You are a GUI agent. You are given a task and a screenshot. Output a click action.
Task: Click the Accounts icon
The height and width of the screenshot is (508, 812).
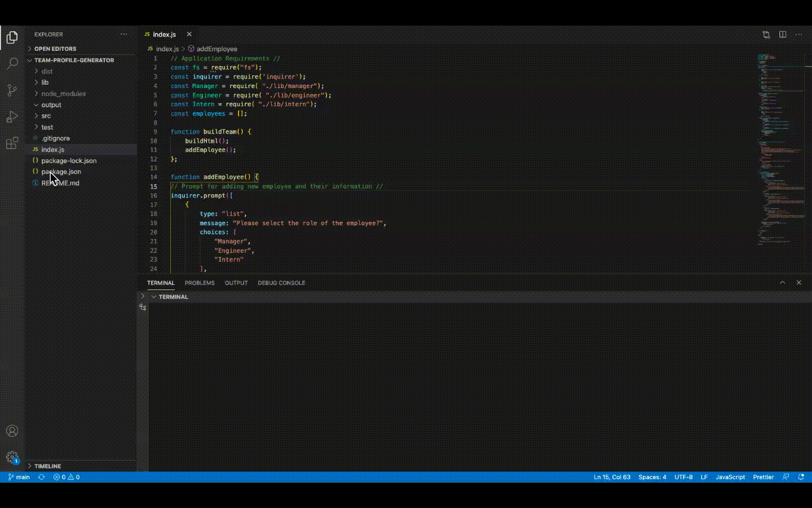pos(12,431)
